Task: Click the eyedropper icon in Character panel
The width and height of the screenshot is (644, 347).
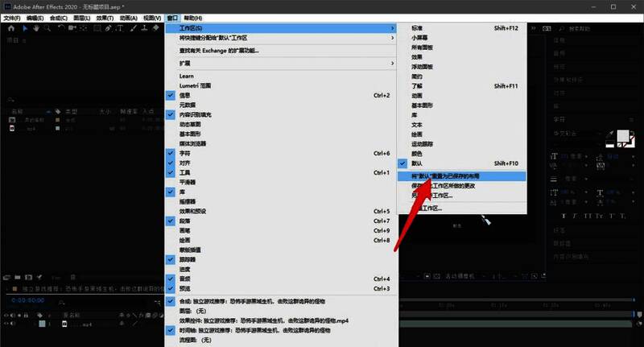Action: [x=611, y=134]
